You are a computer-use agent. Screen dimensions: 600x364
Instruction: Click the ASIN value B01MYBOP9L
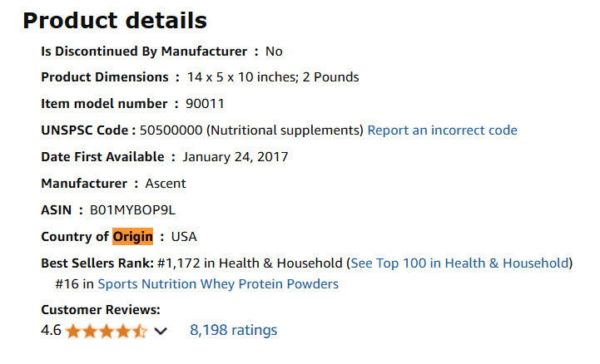[x=132, y=209]
